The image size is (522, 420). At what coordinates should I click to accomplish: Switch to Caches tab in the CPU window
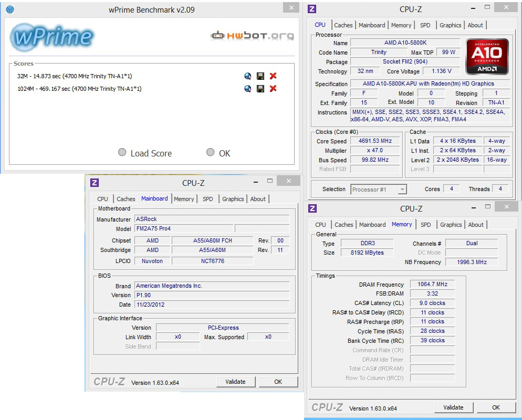click(x=343, y=25)
